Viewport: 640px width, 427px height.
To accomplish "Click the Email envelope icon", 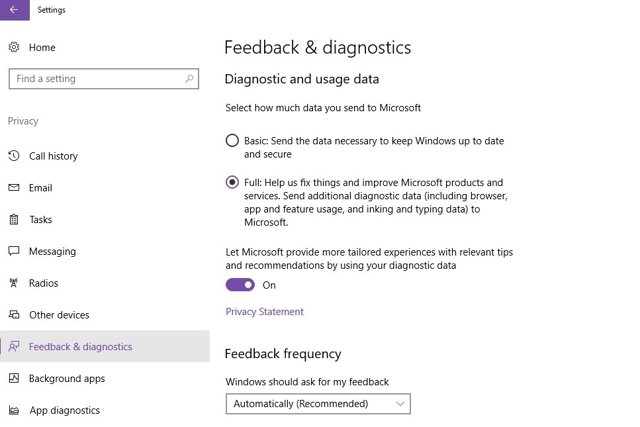I will 14,187.
